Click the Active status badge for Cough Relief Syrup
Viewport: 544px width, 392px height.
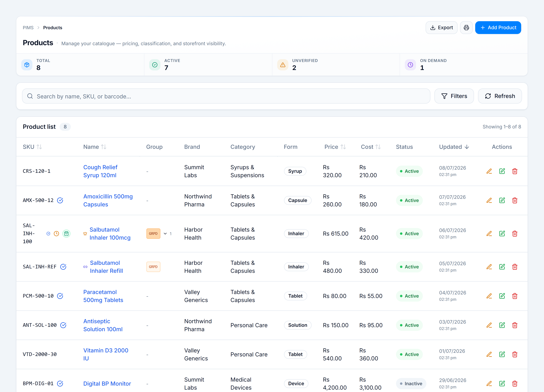(x=409, y=171)
